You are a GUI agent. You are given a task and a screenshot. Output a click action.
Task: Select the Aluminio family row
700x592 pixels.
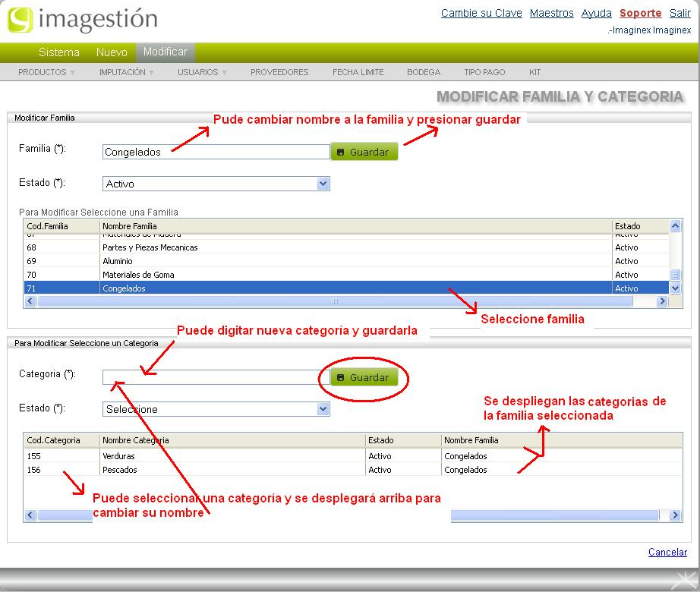[x=346, y=261]
